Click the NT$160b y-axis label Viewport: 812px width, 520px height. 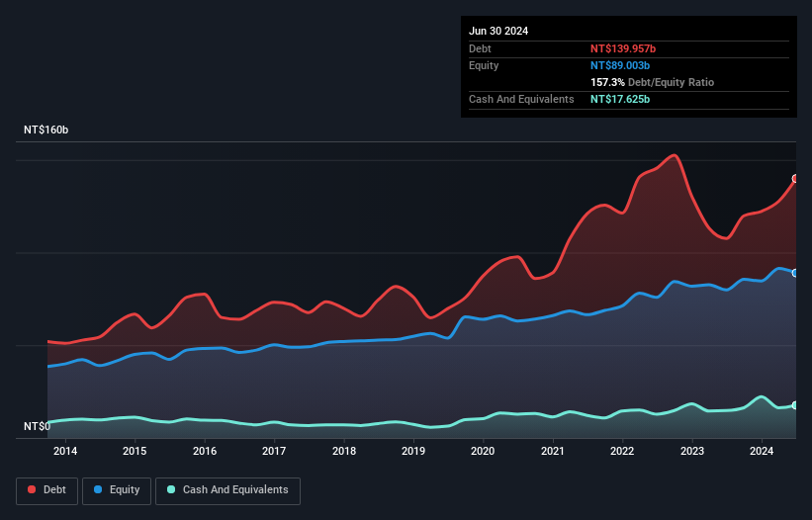click(x=46, y=130)
